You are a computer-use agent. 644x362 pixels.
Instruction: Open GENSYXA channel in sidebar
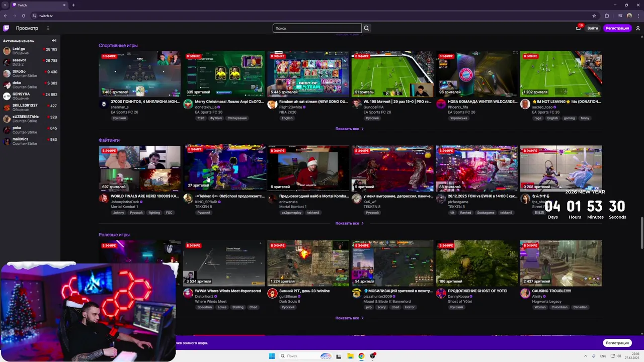30,96
